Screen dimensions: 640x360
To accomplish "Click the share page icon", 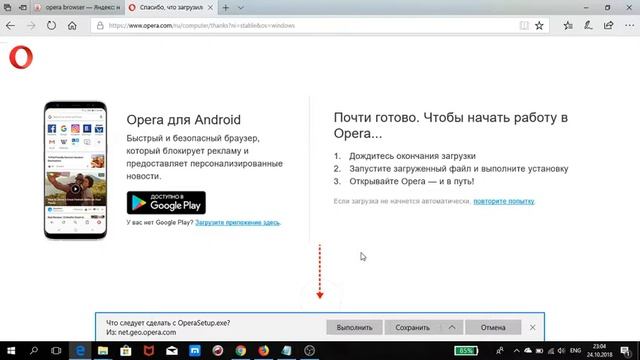I will coord(609,26).
